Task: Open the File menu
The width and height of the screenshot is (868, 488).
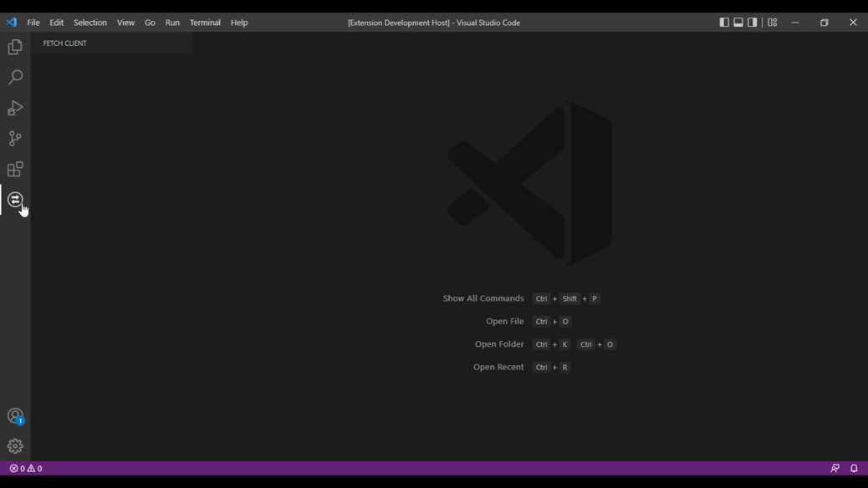Action: [33, 23]
